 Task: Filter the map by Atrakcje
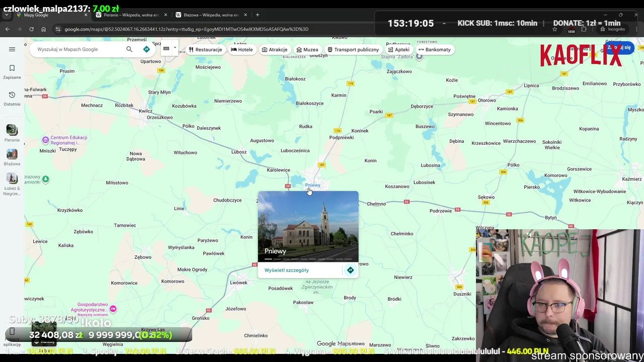pos(275,50)
